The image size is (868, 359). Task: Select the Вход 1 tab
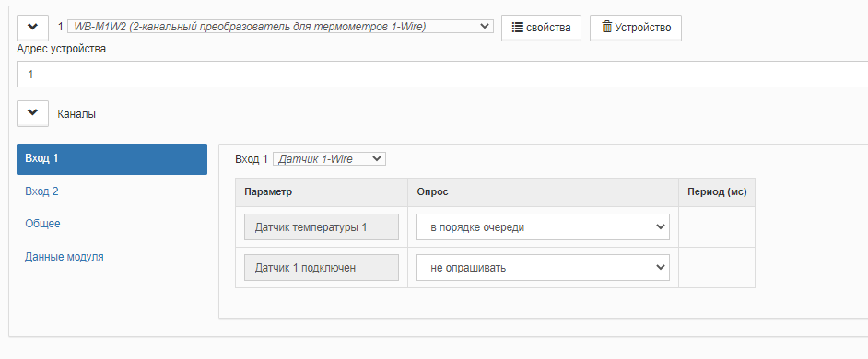pos(111,159)
